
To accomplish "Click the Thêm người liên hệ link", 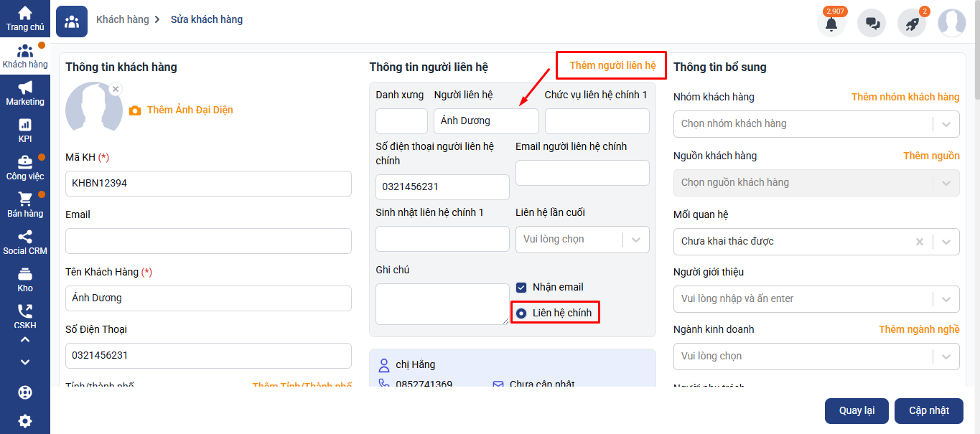I will coord(612,65).
